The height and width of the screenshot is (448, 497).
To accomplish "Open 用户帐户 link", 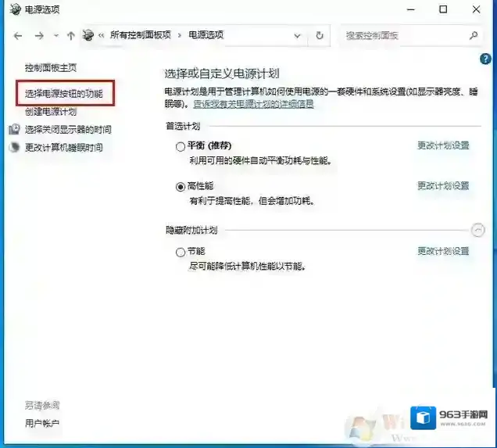I will click(42, 423).
